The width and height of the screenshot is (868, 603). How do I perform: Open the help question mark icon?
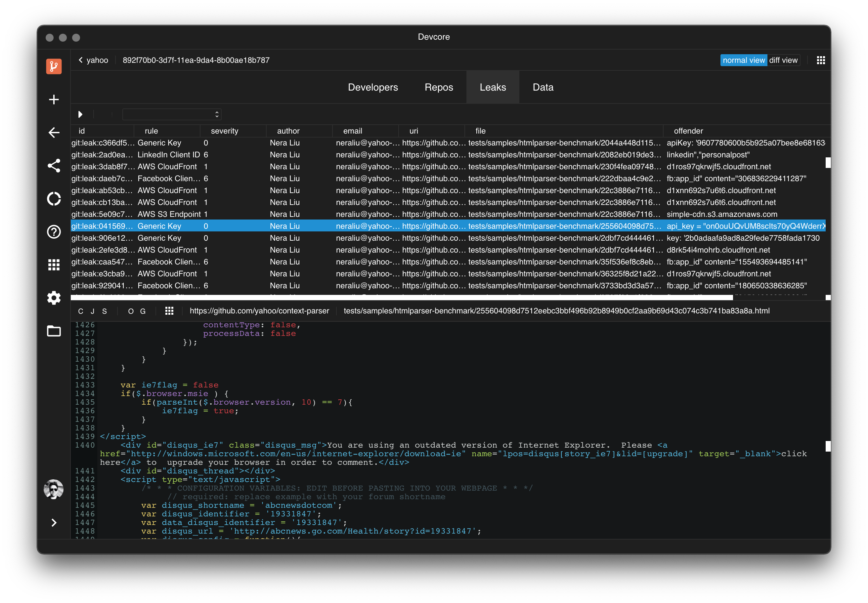pyautogui.click(x=54, y=232)
